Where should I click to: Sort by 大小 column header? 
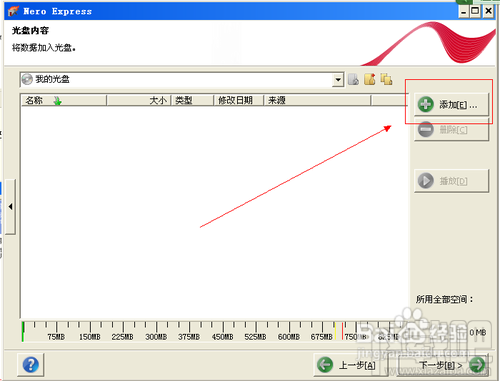(x=139, y=100)
